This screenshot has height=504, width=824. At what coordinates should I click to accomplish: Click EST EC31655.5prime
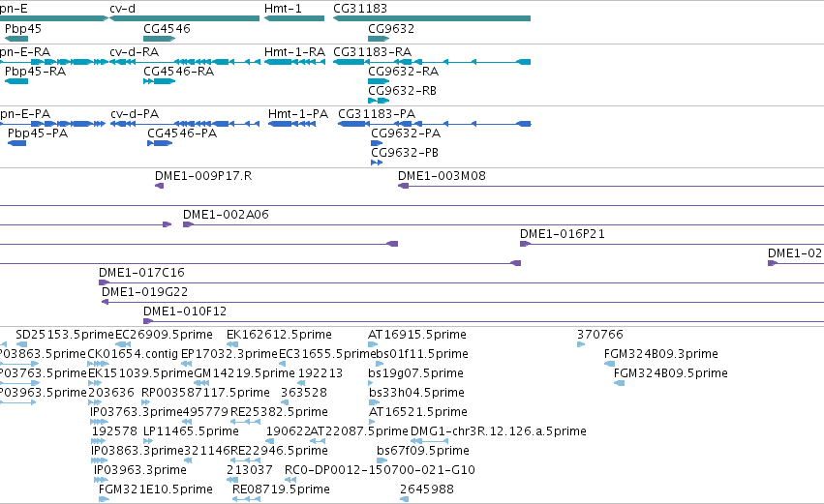click(x=282, y=364)
